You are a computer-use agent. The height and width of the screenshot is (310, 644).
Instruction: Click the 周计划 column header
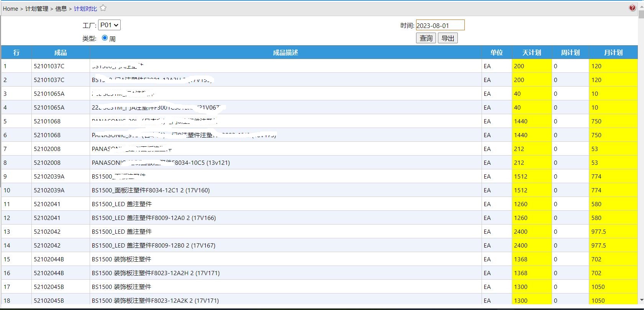click(570, 52)
